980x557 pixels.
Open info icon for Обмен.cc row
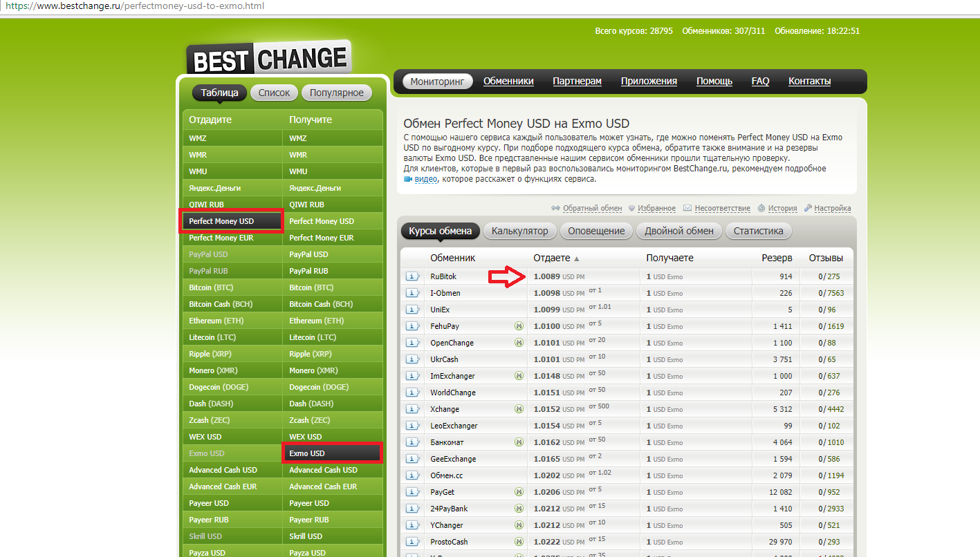(413, 475)
